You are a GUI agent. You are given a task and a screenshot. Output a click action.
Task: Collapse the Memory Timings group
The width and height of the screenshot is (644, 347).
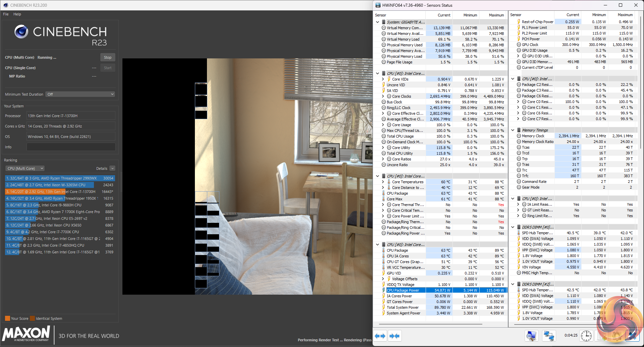coord(513,130)
